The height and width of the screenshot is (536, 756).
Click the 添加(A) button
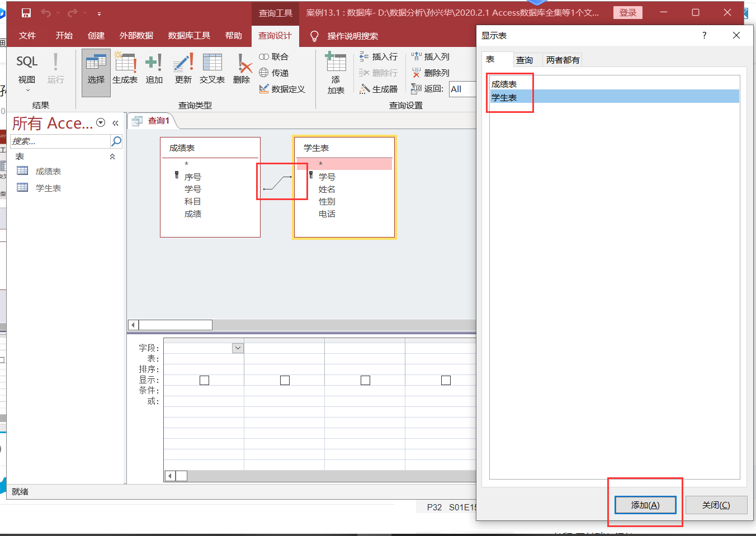coord(645,505)
